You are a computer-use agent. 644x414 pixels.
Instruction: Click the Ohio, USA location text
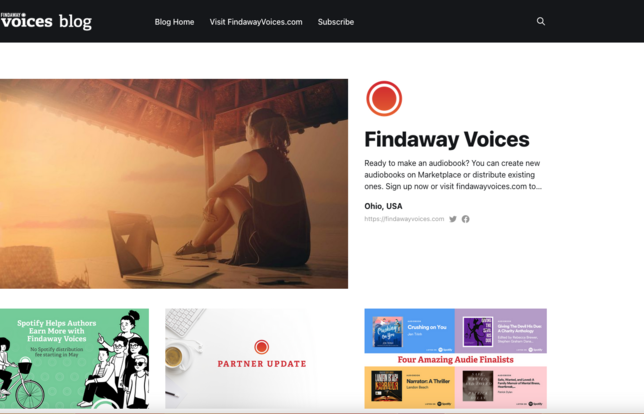383,206
